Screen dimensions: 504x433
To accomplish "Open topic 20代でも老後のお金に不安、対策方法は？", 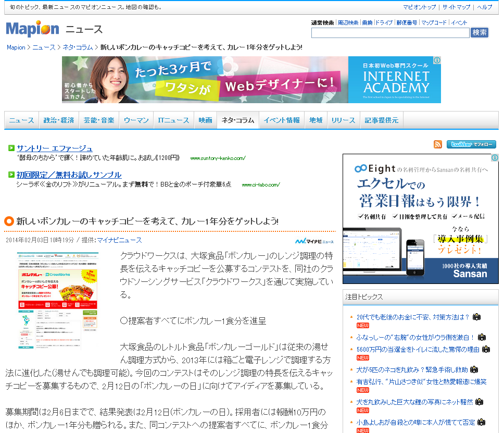I will (413, 317).
